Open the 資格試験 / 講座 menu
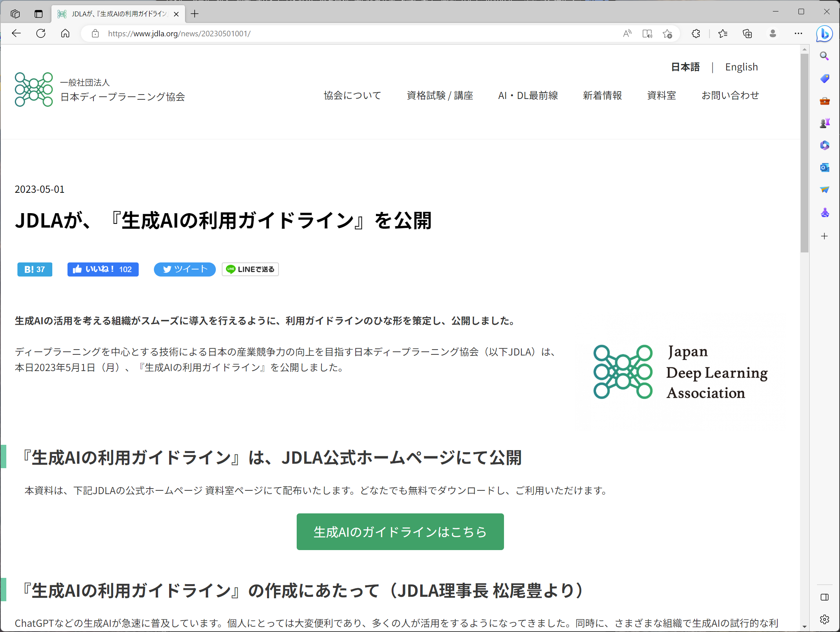840x632 pixels. (x=440, y=95)
